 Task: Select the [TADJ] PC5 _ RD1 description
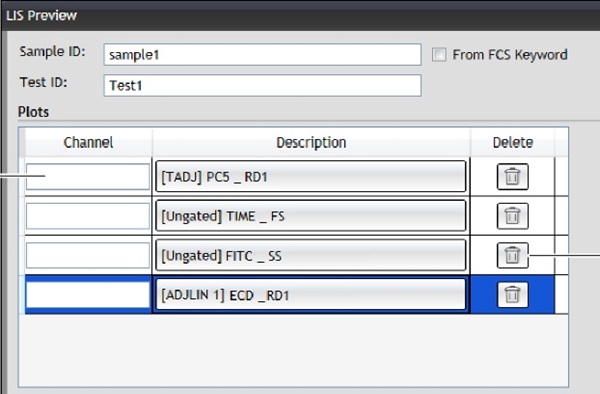311,176
